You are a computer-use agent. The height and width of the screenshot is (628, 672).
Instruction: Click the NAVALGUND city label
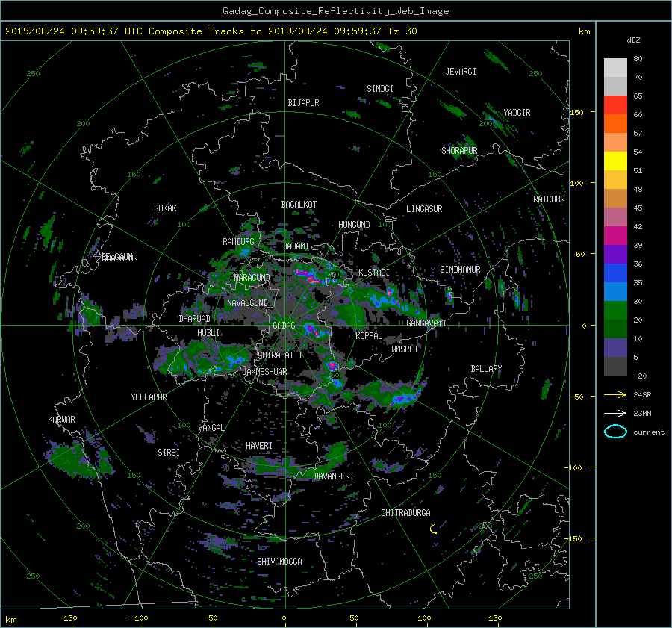[x=247, y=303]
